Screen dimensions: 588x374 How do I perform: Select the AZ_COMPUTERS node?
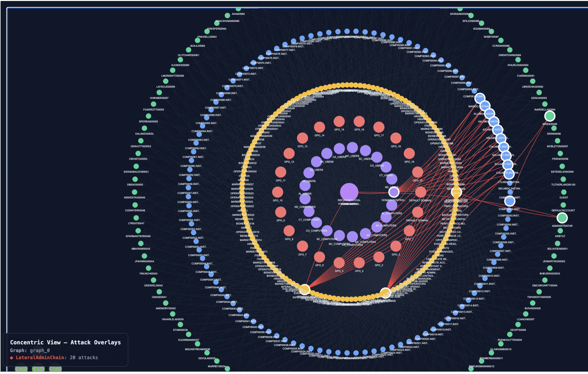[377, 227]
